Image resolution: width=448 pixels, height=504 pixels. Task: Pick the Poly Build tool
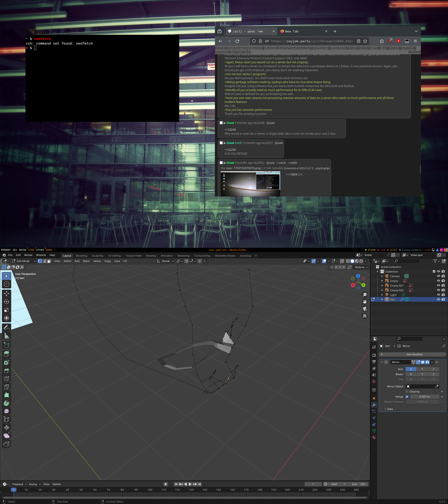(x=7, y=395)
